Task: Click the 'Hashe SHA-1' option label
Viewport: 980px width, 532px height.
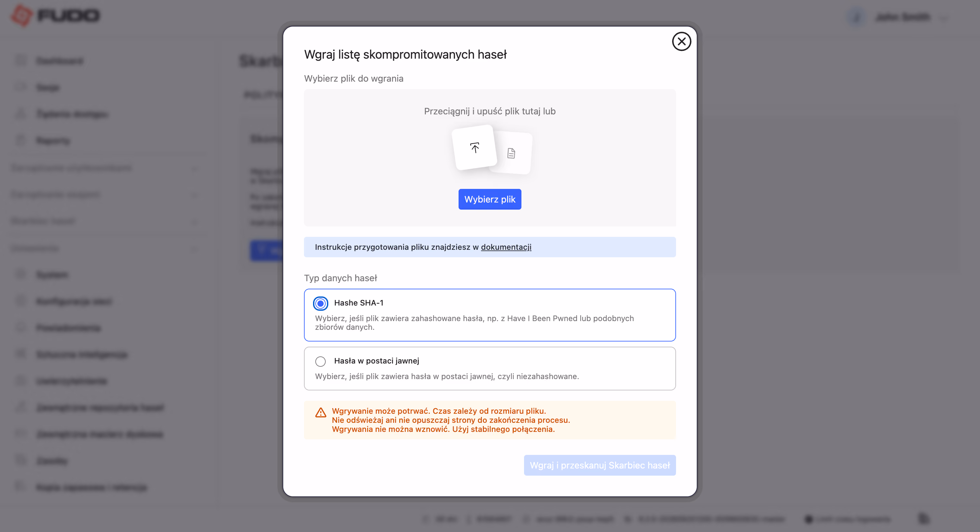Action: (358, 303)
